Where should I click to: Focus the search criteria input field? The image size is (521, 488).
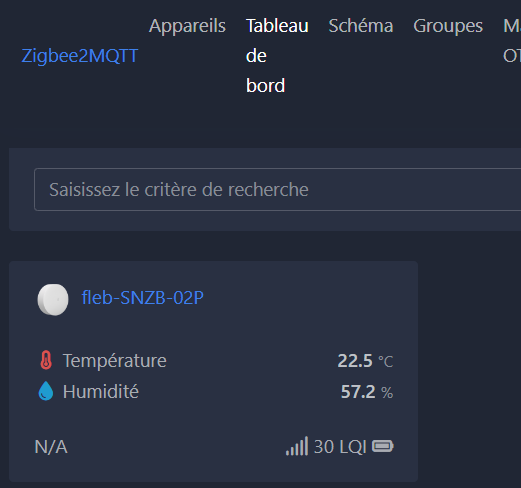tap(277, 190)
